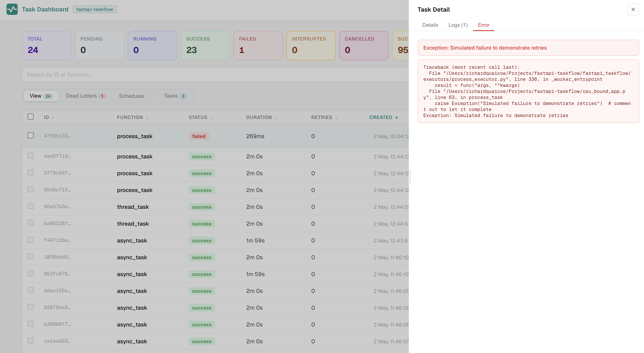The image size is (644, 353).
Task: Check the box for task 4a42f719
Action: pyautogui.click(x=31, y=156)
